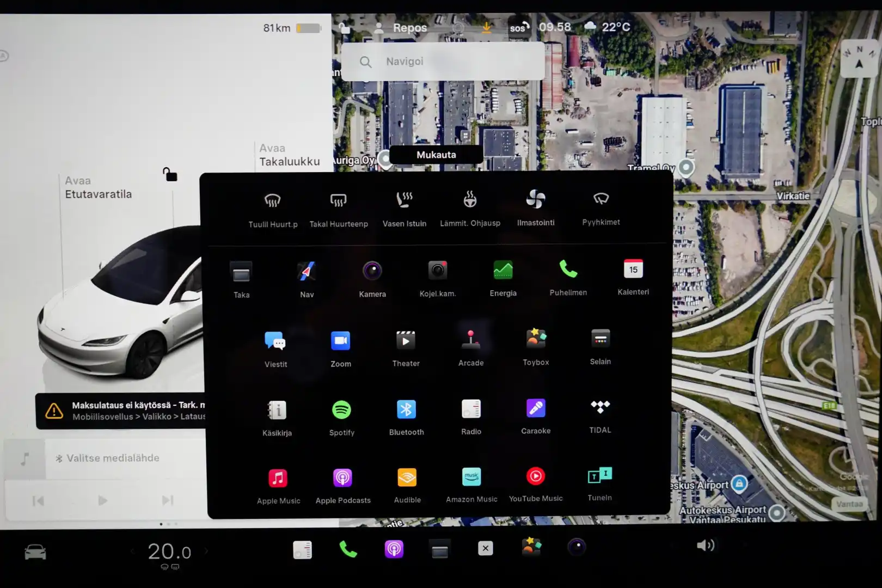
Task: Open Toybox from the bottom dock
Action: (531, 546)
